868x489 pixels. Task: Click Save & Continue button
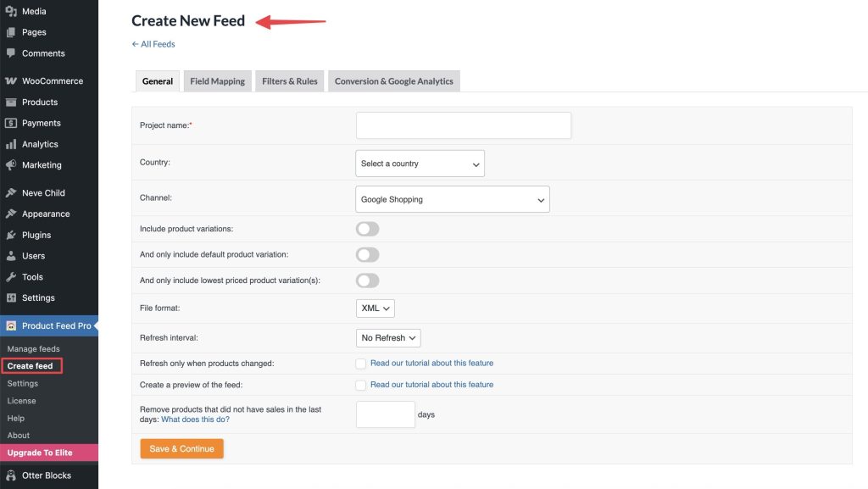[x=181, y=448]
